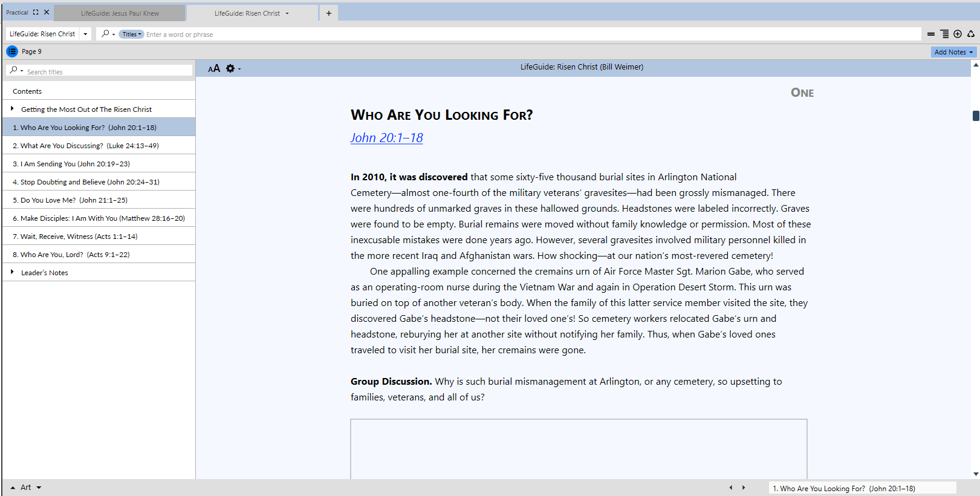Open 4. Stop Doubting and Believe chapter
The width and height of the screenshot is (980, 496).
coord(99,182)
